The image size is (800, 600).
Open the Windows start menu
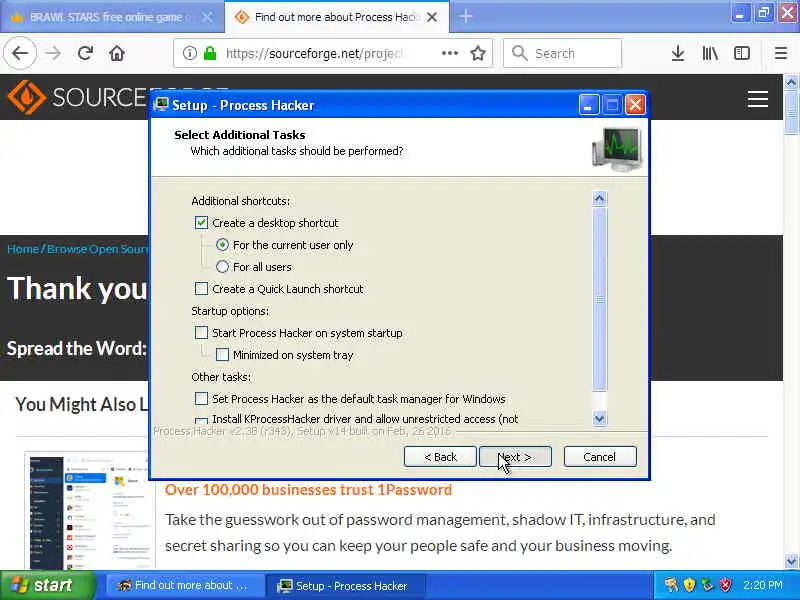tap(47, 585)
